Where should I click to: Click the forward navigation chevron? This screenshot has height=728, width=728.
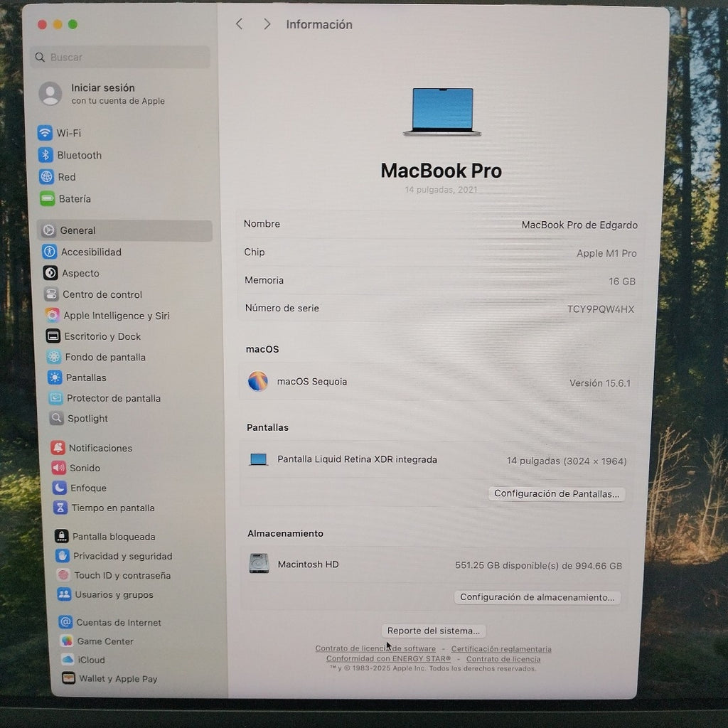tap(267, 23)
